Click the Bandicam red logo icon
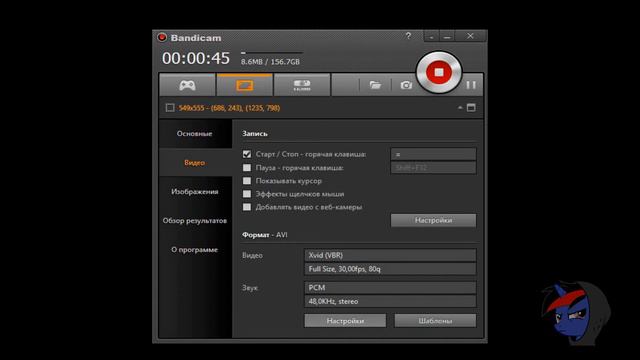Viewport: 640px width, 360px height. coord(162,38)
